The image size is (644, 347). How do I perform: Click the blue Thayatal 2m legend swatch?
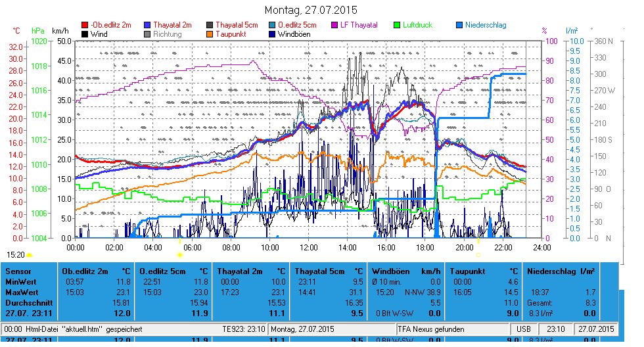pyautogui.click(x=147, y=25)
